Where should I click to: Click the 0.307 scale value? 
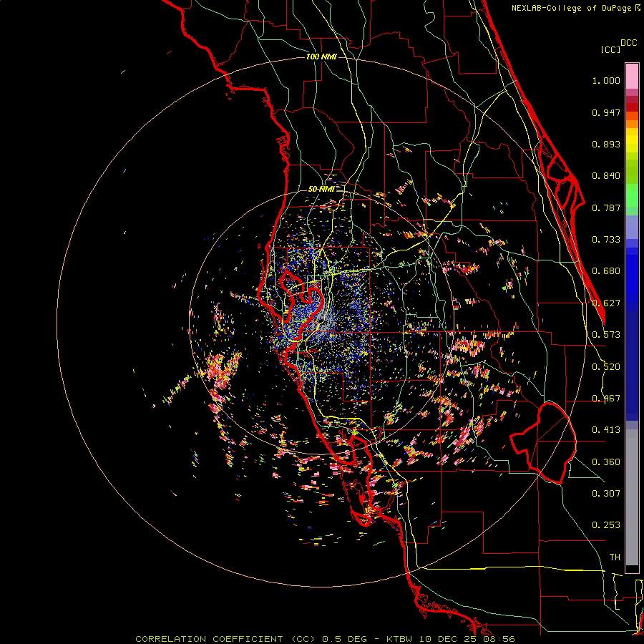[606, 494]
